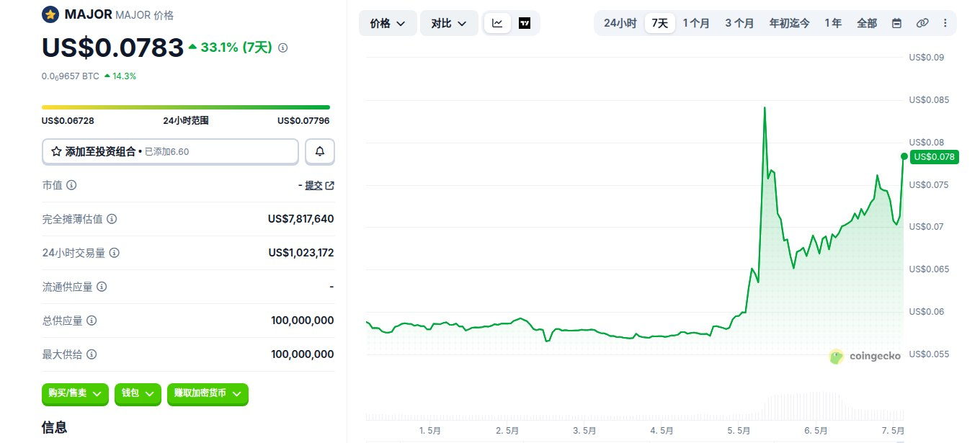Open info icon beside 总供应量
The height and width of the screenshot is (443, 980).
pos(92,321)
